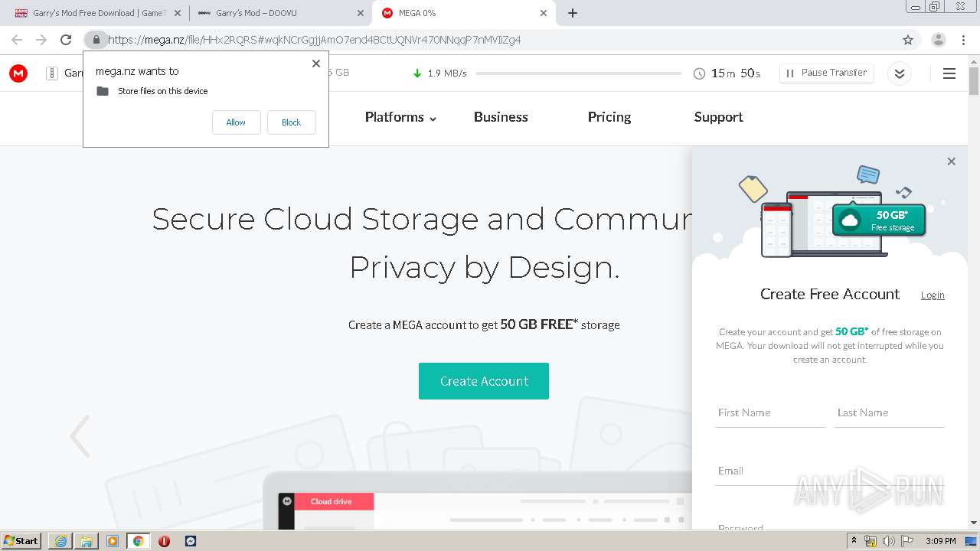The height and width of the screenshot is (551, 980).
Task: Open the MEGA hamburger menu
Action: click(x=949, y=73)
